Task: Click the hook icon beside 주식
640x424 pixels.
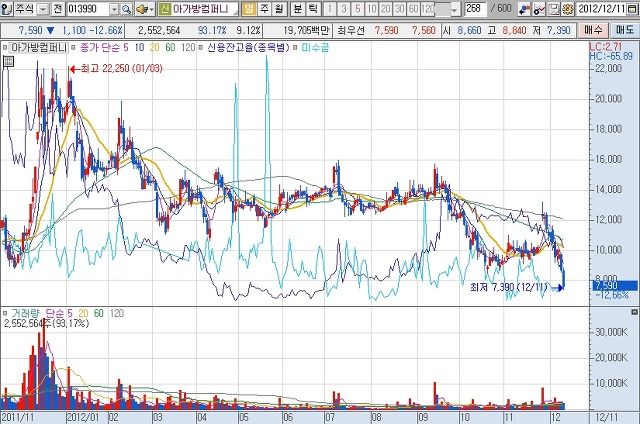Action: click(x=6, y=8)
